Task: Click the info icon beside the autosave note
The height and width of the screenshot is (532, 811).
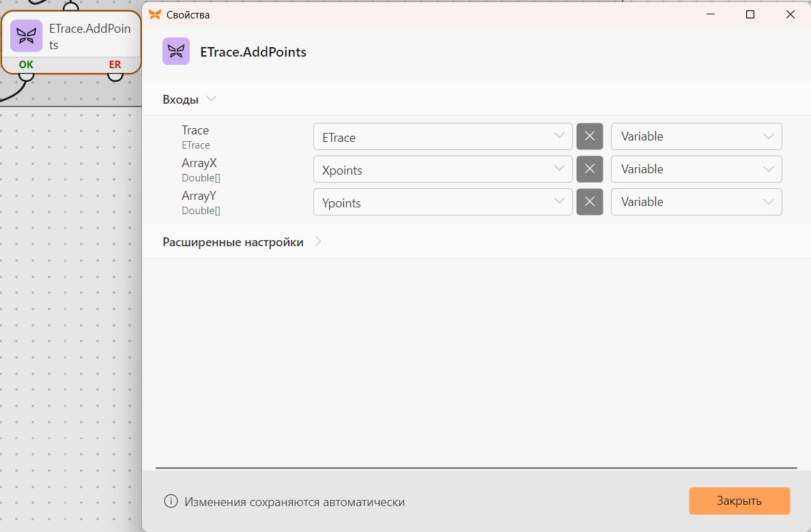Action: (x=171, y=501)
